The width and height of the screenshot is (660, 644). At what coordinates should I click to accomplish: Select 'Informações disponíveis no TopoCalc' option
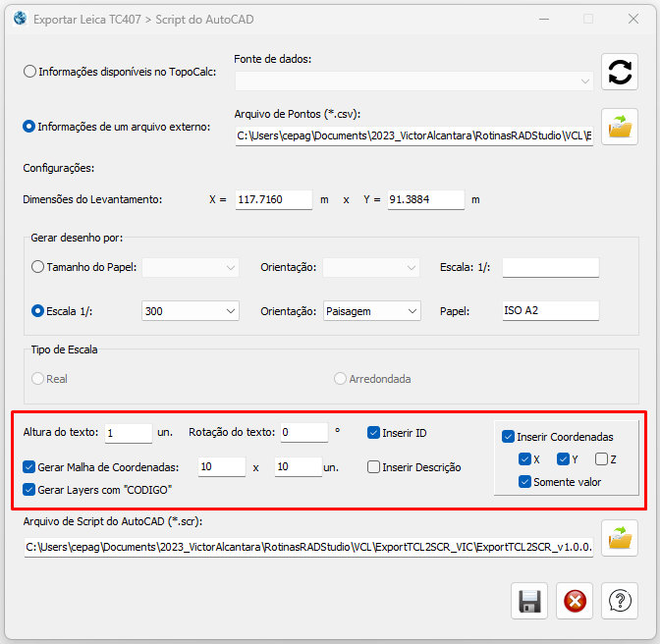(x=30, y=72)
